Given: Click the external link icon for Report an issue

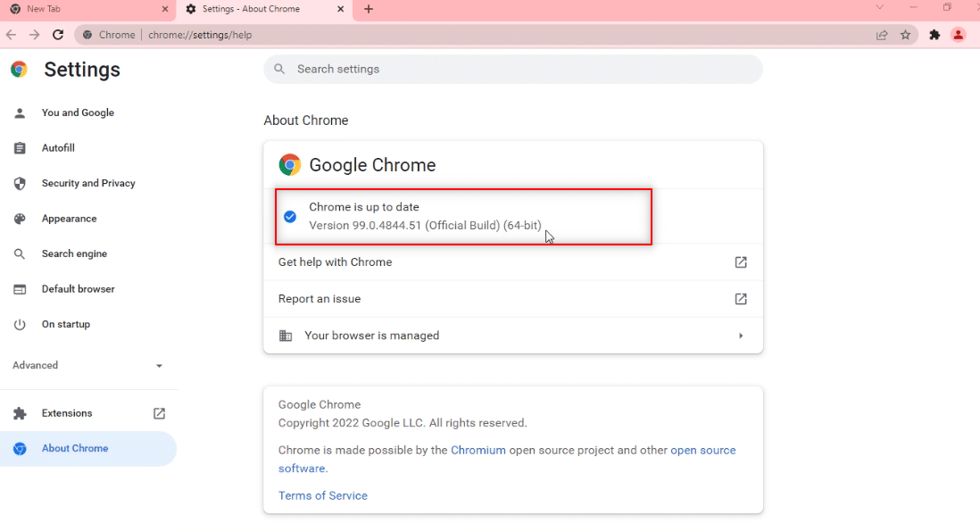Looking at the screenshot, I should click(x=741, y=299).
